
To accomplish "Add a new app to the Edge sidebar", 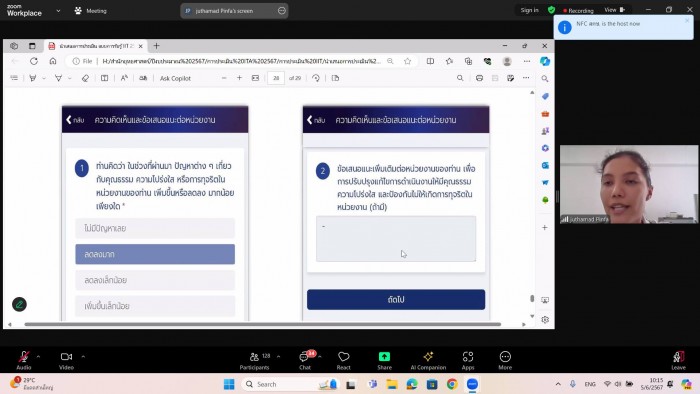I will tap(545, 228).
